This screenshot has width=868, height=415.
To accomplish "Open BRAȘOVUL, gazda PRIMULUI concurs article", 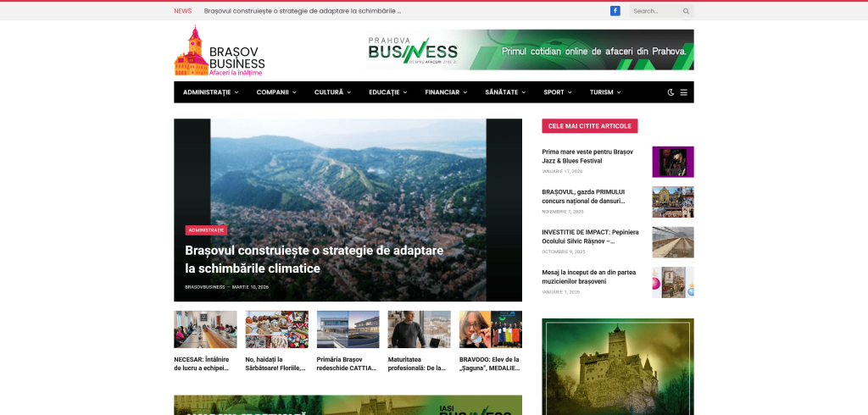I will pyautogui.click(x=585, y=196).
